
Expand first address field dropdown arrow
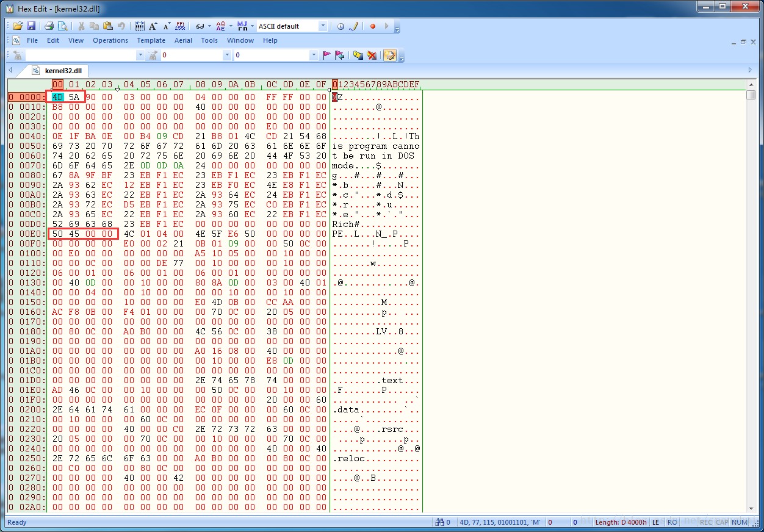pyautogui.click(x=228, y=55)
